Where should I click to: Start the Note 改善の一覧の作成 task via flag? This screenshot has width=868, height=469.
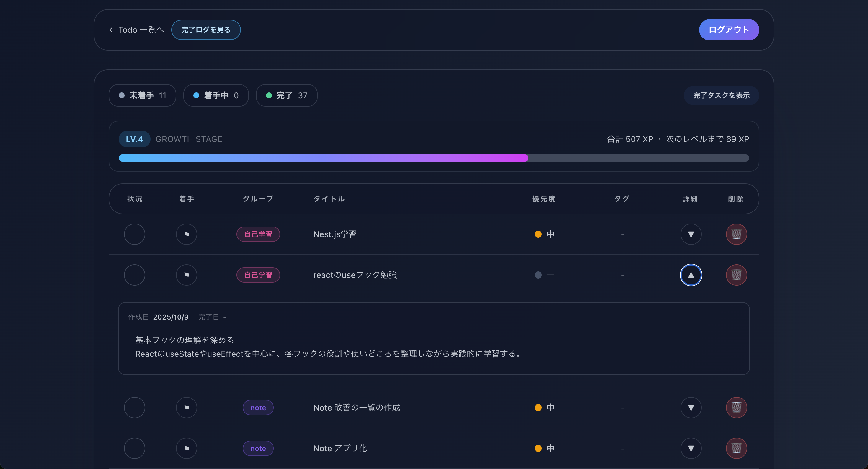(186, 407)
